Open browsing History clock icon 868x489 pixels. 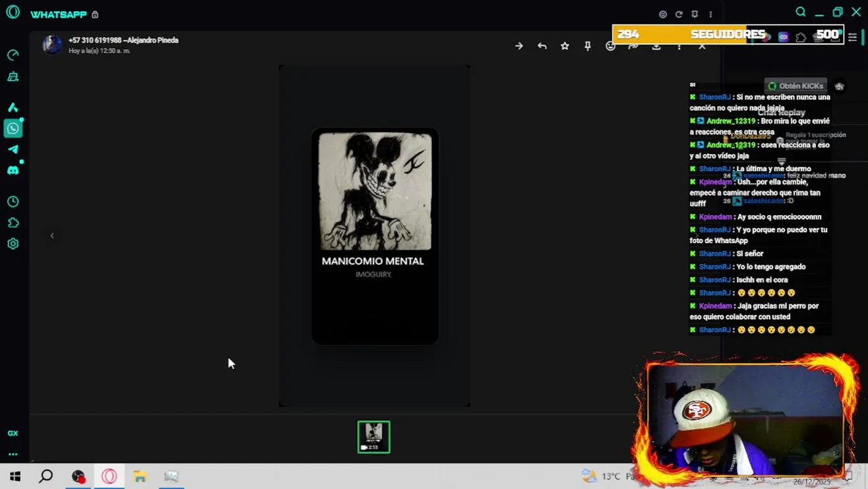click(x=13, y=202)
